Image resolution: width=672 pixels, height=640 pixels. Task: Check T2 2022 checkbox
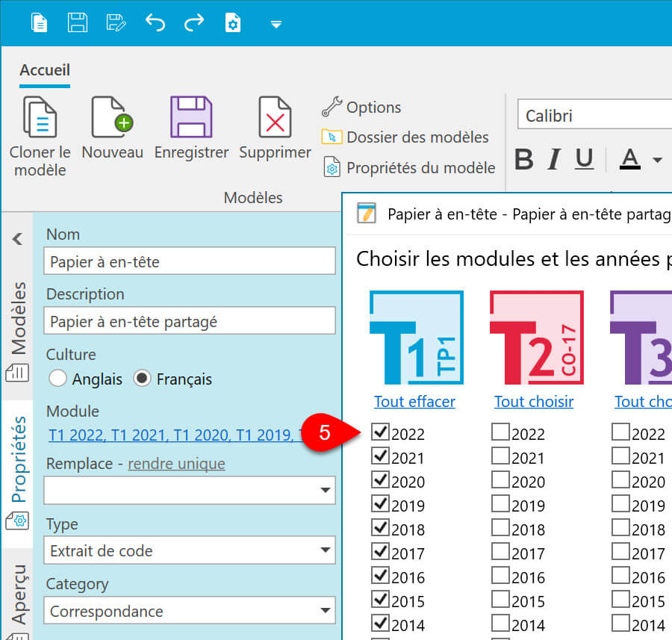[x=500, y=432]
